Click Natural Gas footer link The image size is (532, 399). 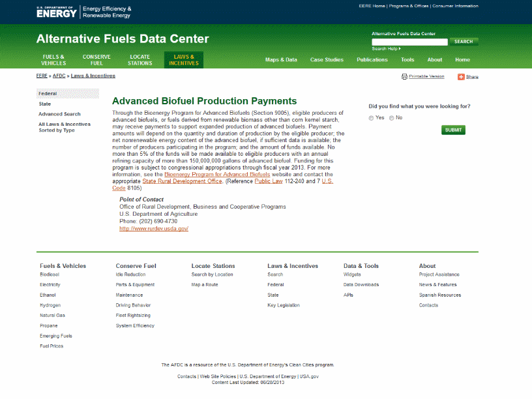(52, 316)
